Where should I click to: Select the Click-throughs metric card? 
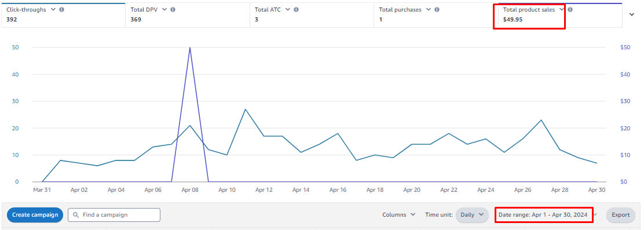point(63,15)
